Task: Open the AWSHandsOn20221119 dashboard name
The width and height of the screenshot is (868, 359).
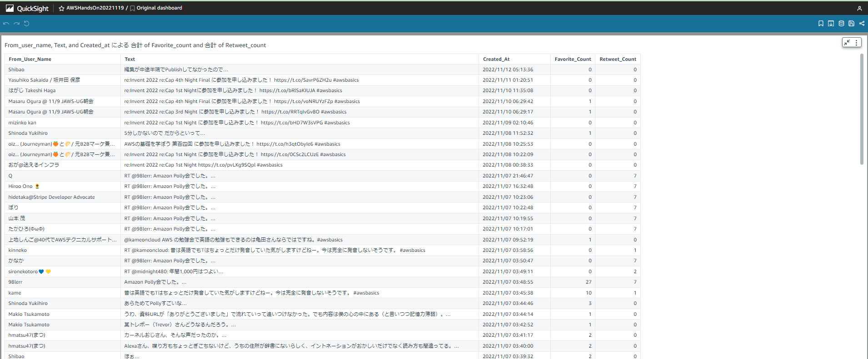Action: point(95,8)
